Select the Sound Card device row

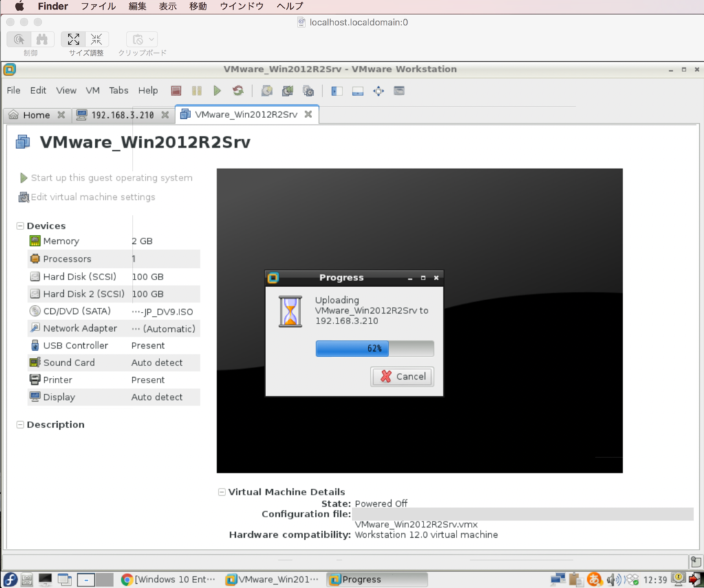(113, 363)
